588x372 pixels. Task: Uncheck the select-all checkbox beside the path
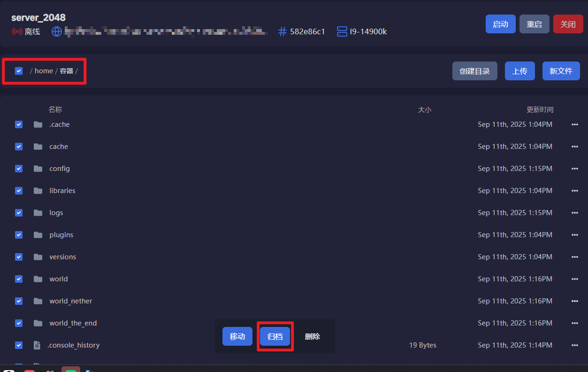tap(19, 71)
